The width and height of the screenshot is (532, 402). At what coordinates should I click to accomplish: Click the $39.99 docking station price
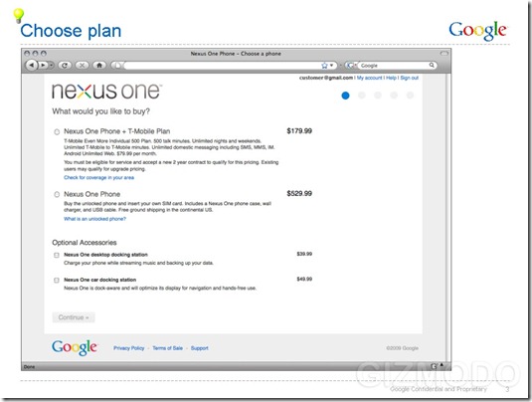(304, 254)
